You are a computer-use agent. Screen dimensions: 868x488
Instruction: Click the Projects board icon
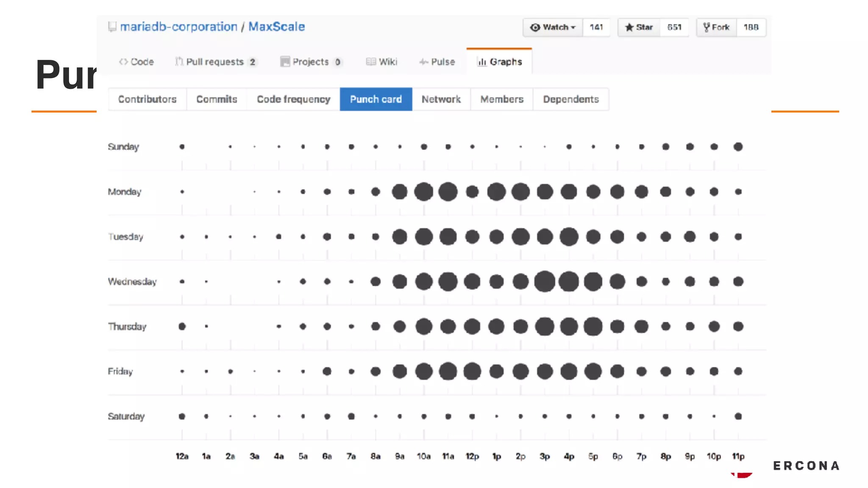click(x=285, y=62)
